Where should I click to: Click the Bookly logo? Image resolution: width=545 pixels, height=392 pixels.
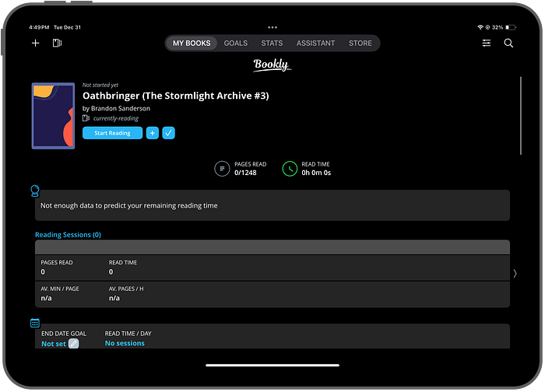pyautogui.click(x=272, y=65)
